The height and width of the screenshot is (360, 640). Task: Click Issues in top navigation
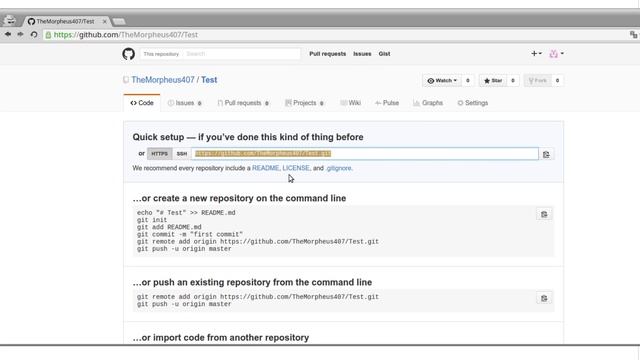[x=362, y=54]
